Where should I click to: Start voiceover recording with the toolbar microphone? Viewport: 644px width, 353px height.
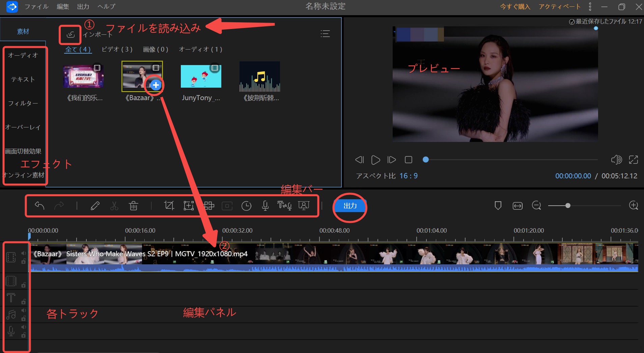265,206
